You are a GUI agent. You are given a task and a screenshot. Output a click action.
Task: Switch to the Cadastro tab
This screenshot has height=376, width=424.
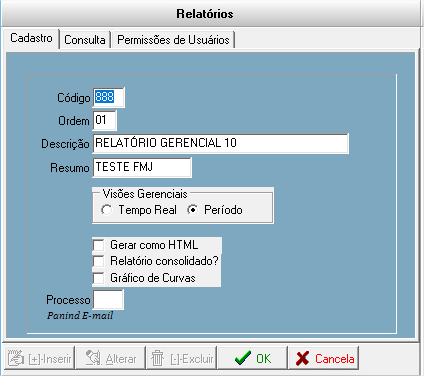coord(31,38)
